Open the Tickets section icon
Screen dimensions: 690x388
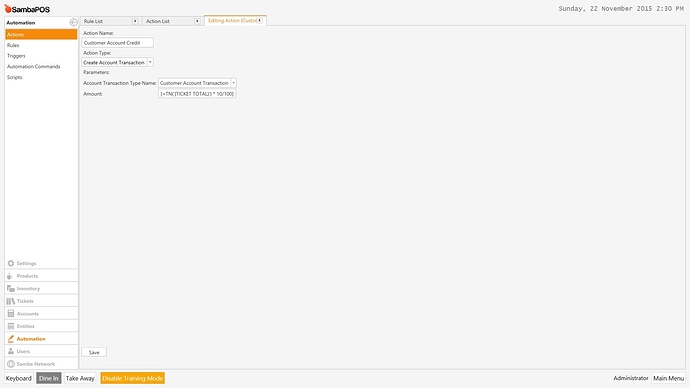tap(11, 301)
